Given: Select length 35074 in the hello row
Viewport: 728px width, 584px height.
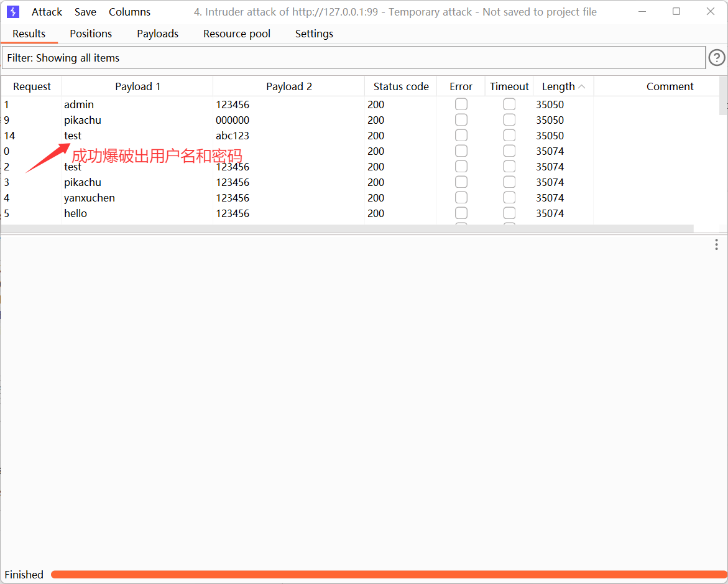Looking at the screenshot, I should click(x=563, y=213).
